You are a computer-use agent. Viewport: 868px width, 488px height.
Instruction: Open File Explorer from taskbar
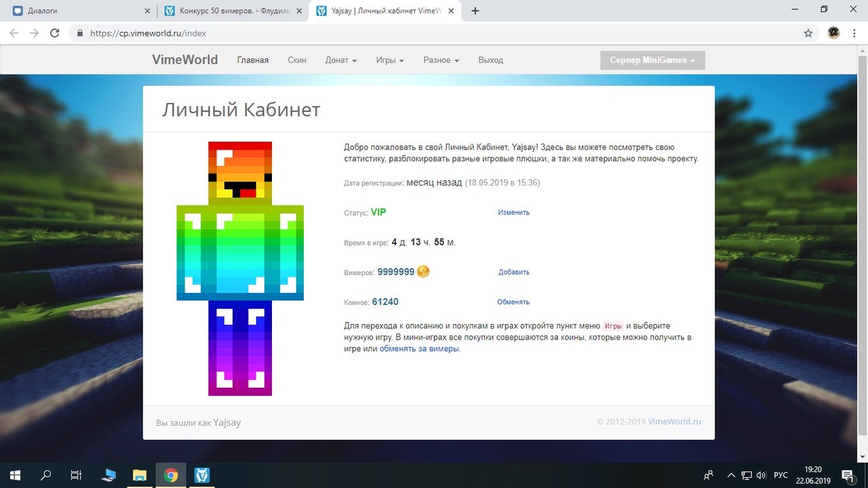click(x=139, y=475)
